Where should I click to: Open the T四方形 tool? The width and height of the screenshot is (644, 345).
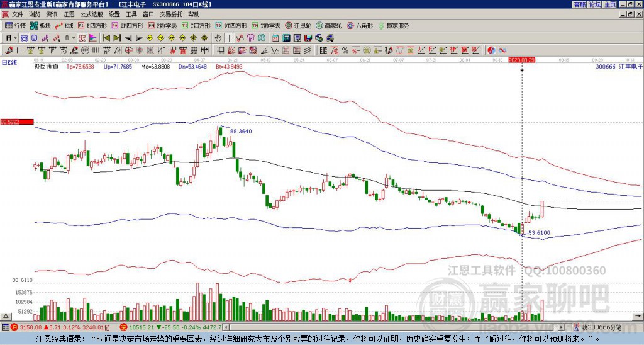coord(196,25)
